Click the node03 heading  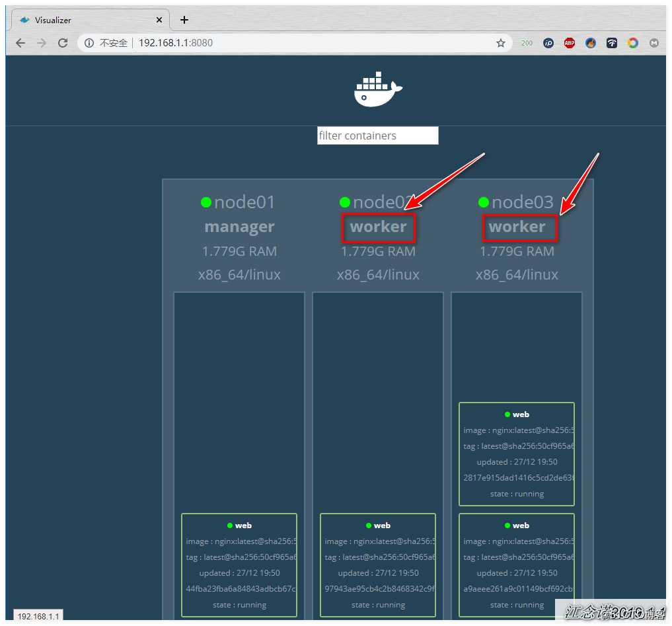pos(523,202)
